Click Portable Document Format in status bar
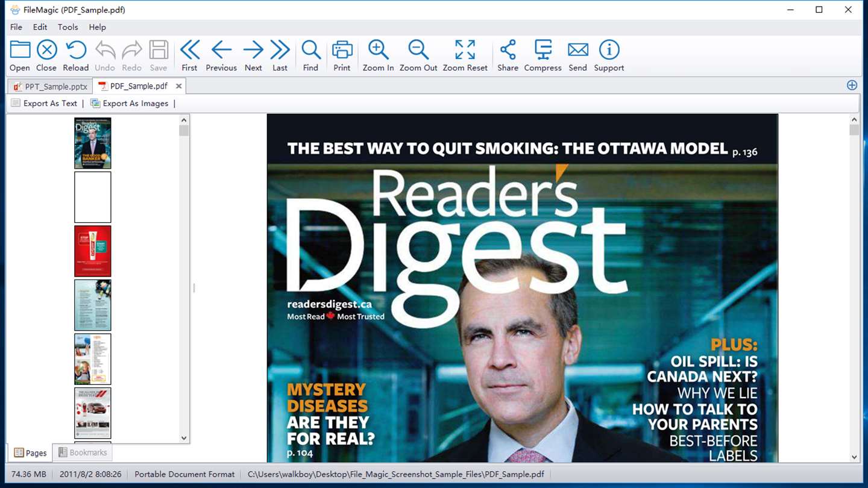 pyautogui.click(x=184, y=474)
